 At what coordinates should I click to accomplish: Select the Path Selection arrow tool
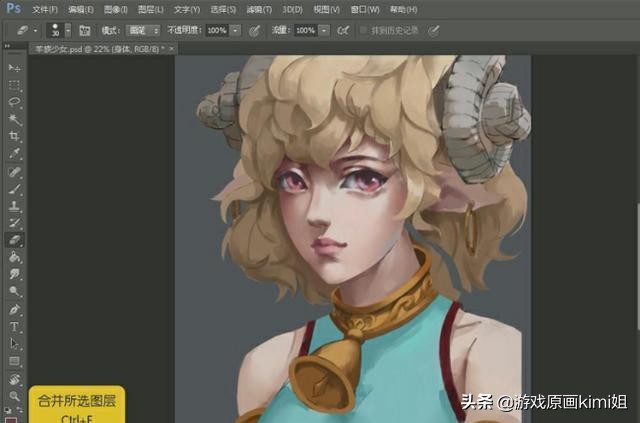coord(14,344)
